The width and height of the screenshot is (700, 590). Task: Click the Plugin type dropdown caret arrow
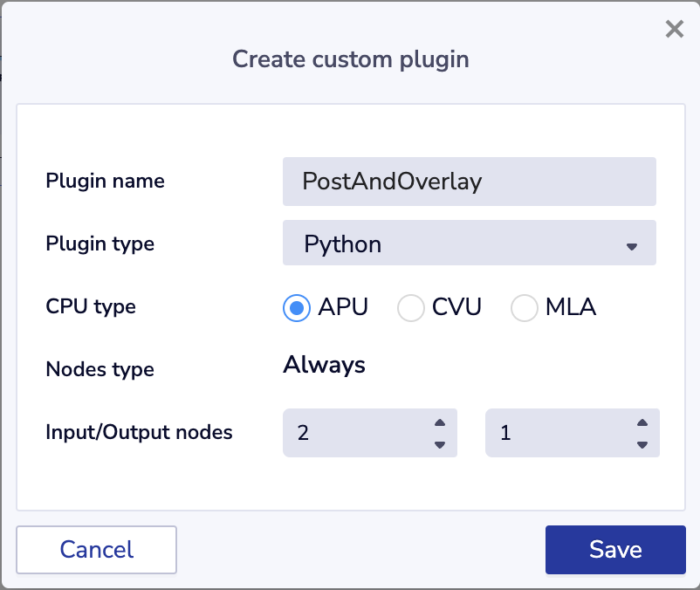632,246
